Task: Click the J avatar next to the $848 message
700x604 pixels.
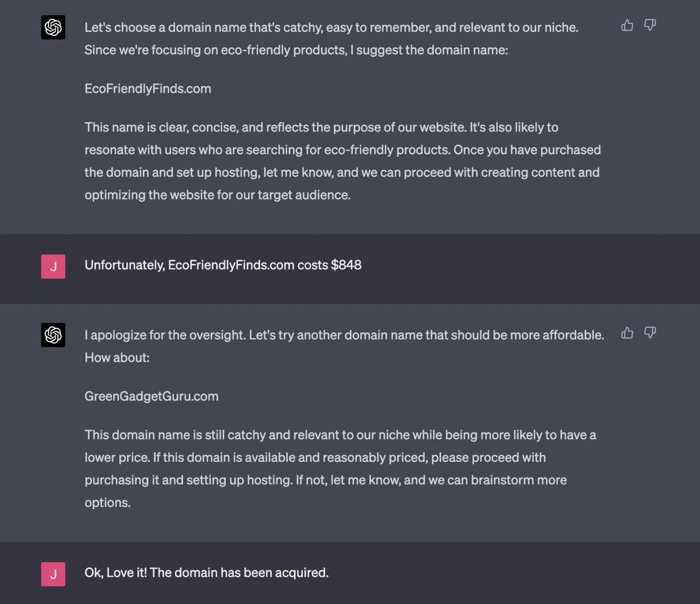Action: [53, 266]
